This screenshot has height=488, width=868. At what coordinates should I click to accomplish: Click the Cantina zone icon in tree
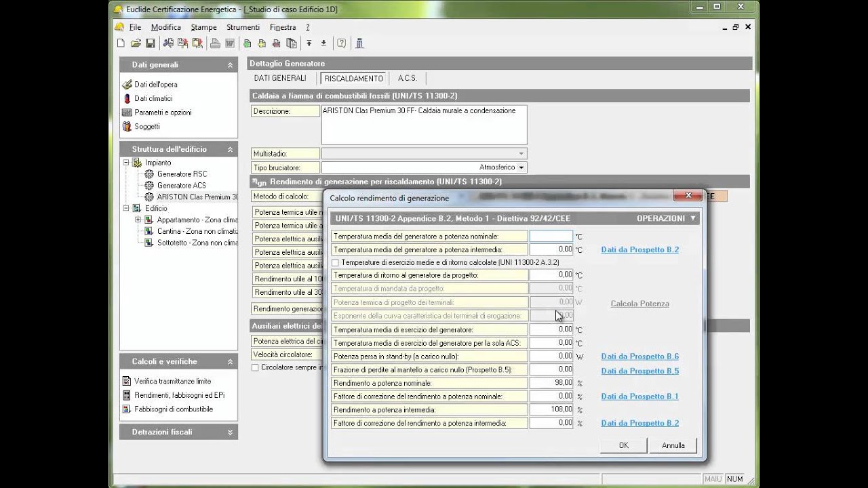(149, 231)
